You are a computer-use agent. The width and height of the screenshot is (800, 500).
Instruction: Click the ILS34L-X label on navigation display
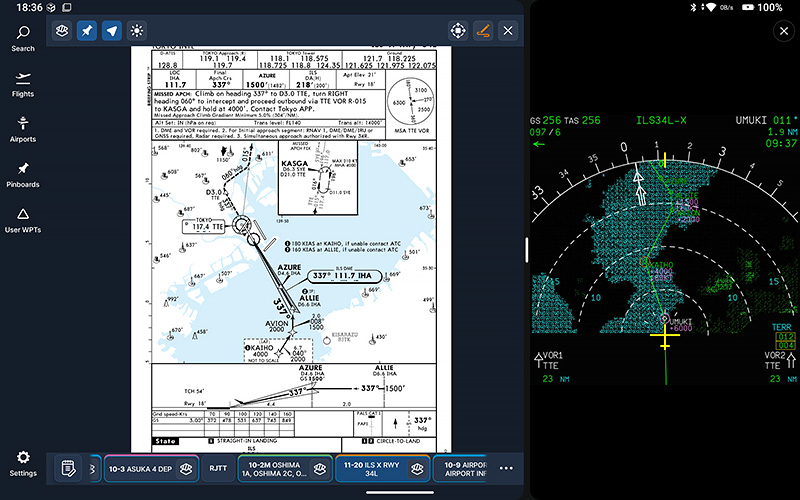(x=661, y=121)
